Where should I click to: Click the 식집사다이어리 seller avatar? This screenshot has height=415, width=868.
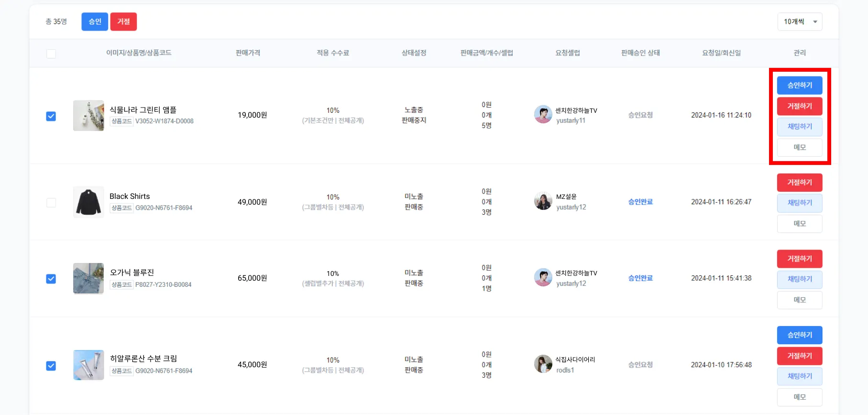(543, 364)
